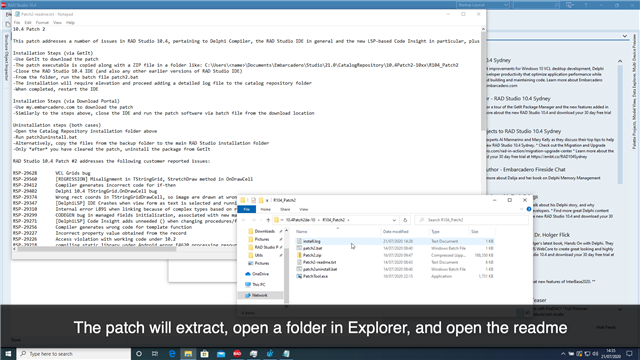Click the File tab in Explorer ribbon

pyautogui.click(x=247, y=209)
